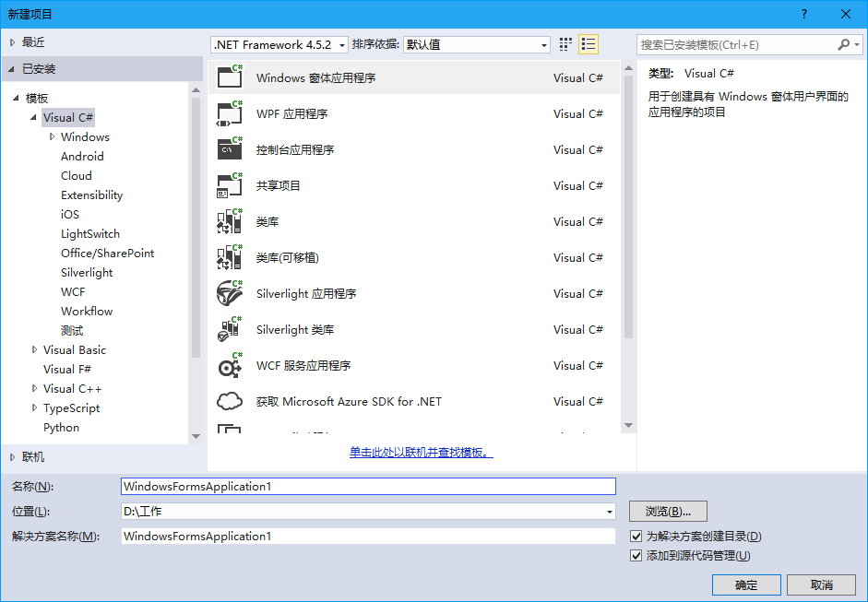
Task: Click the 确定 button
Action: [746, 584]
